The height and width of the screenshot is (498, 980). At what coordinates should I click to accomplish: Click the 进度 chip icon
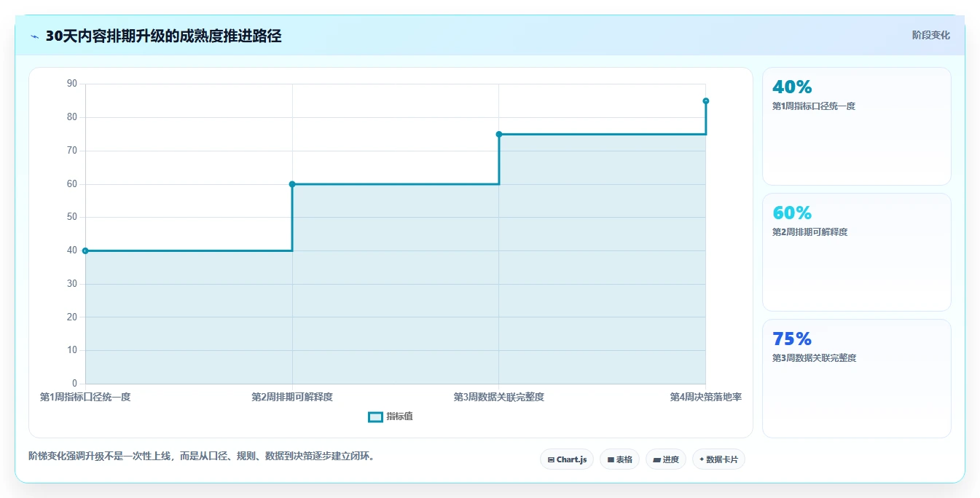(656, 460)
